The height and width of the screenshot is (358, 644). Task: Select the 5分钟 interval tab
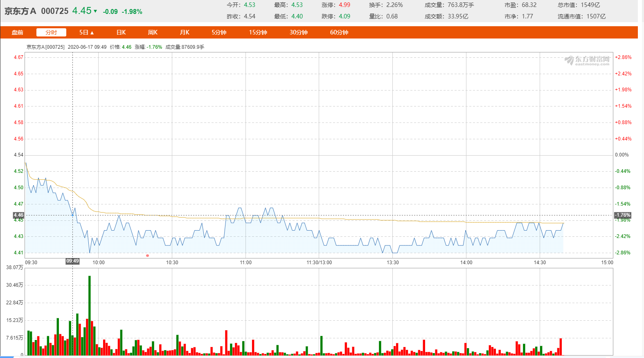tap(219, 32)
